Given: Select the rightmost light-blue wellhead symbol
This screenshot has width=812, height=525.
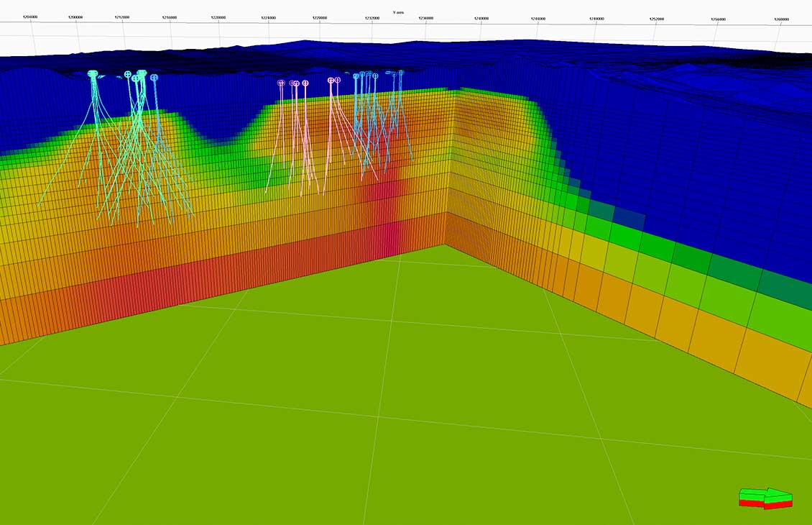Looking at the screenshot, I should 400,73.
